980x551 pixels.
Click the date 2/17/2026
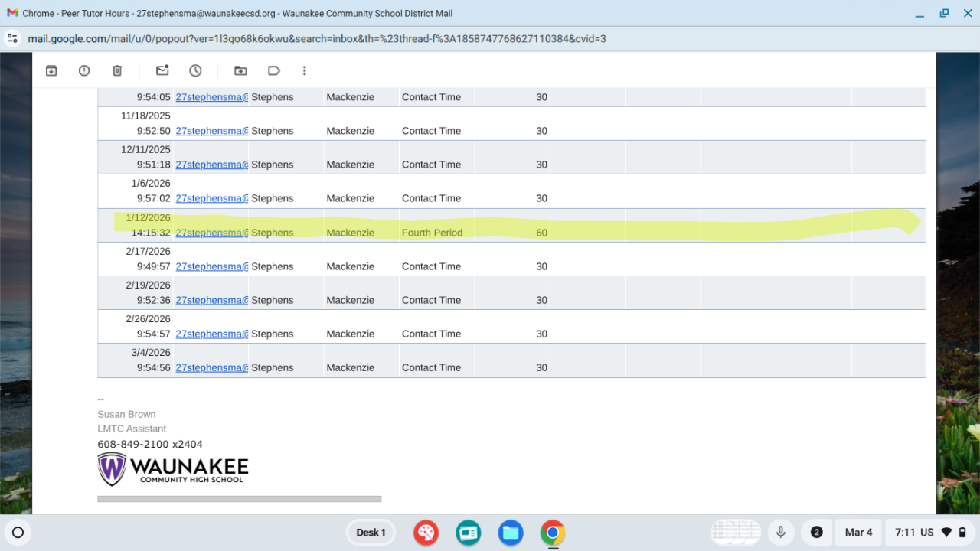pos(148,251)
